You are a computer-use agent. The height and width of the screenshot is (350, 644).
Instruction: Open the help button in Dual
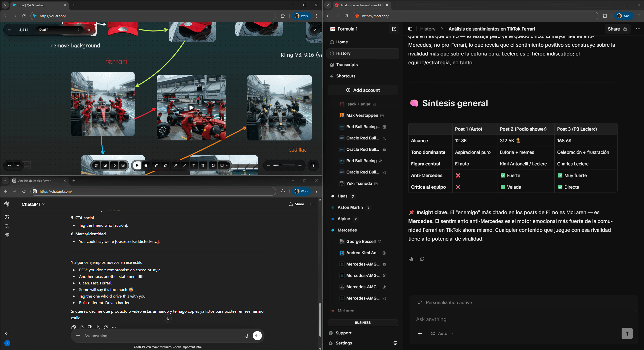pos(313,165)
